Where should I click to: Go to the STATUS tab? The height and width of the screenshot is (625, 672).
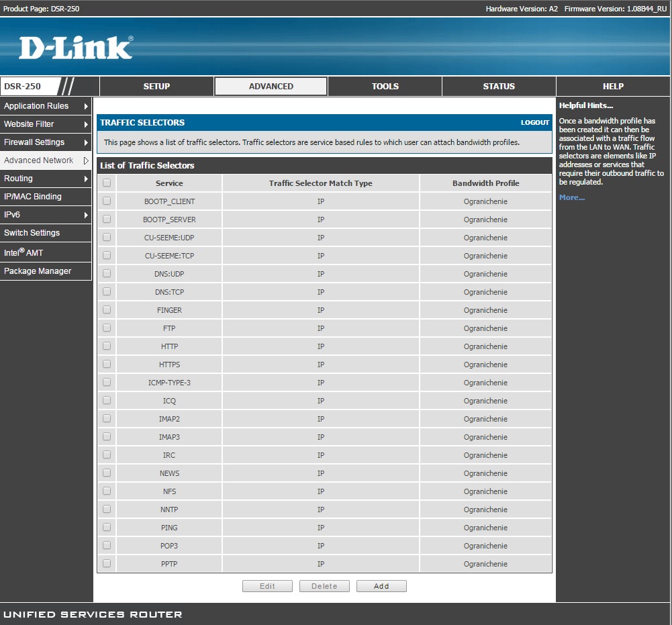[x=499, y=87]
